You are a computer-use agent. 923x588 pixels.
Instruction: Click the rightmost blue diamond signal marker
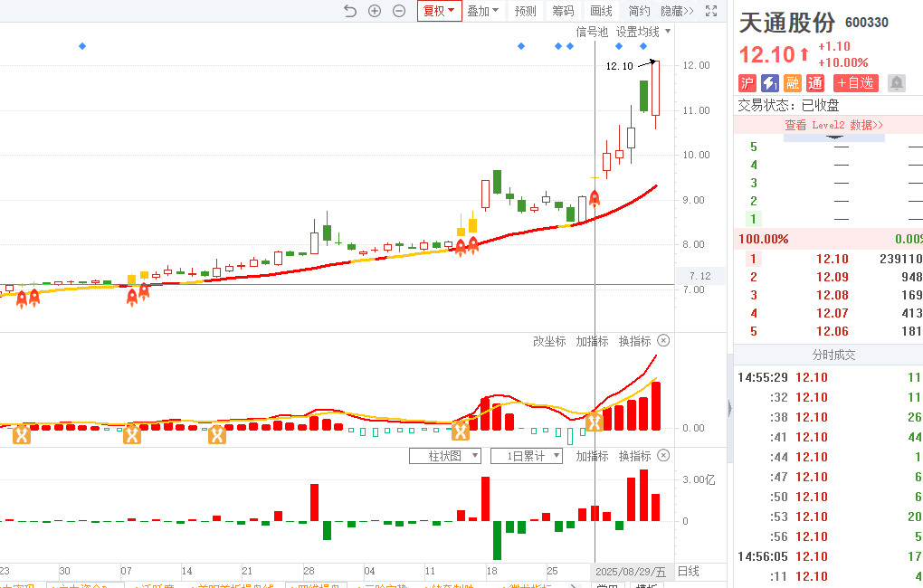pos(643,46)
